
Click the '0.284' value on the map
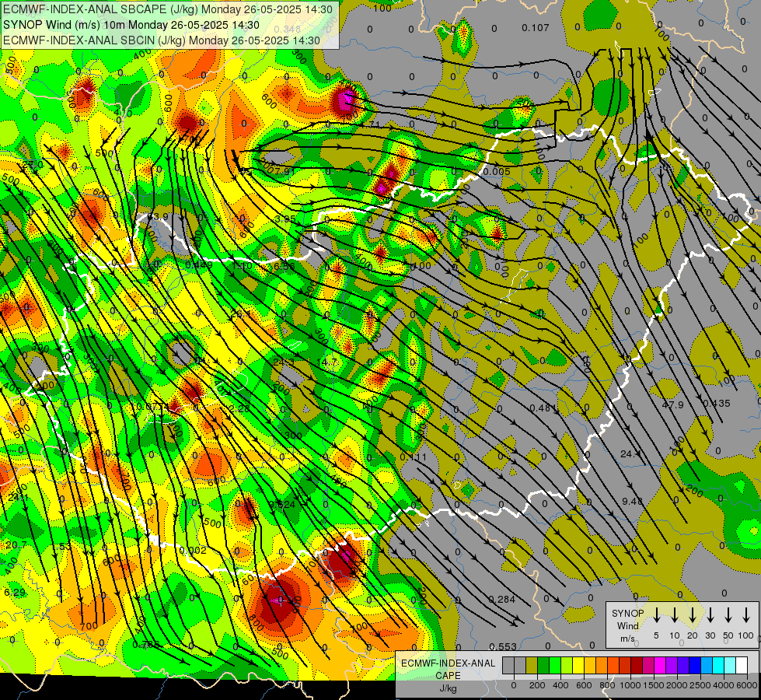tap(502, 599)
